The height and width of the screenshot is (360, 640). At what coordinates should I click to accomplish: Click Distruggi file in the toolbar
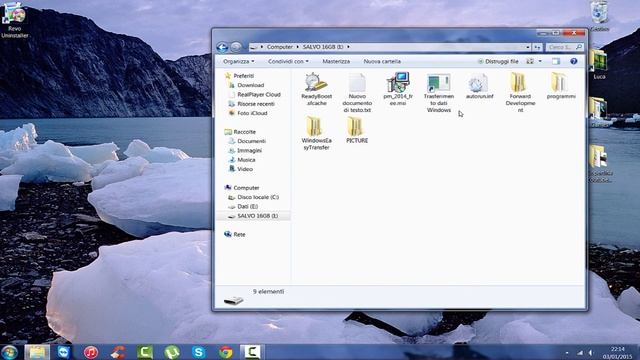click(498, 61)
